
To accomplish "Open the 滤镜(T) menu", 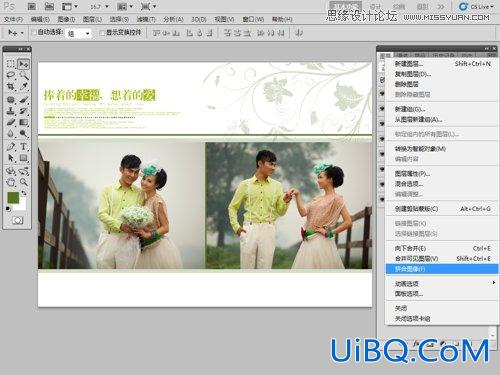I will pos(146,20).
